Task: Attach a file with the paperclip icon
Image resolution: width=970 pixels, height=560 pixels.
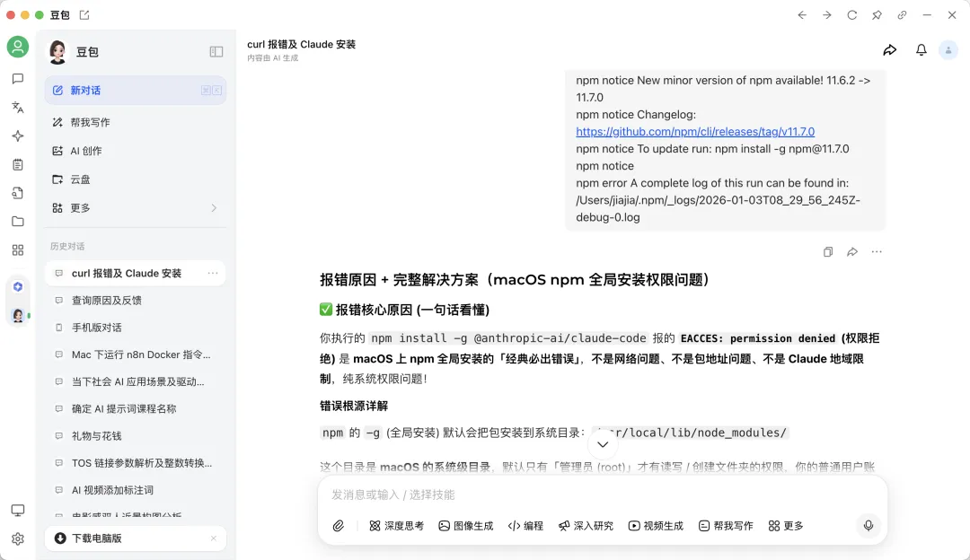Action: point(339,526)
